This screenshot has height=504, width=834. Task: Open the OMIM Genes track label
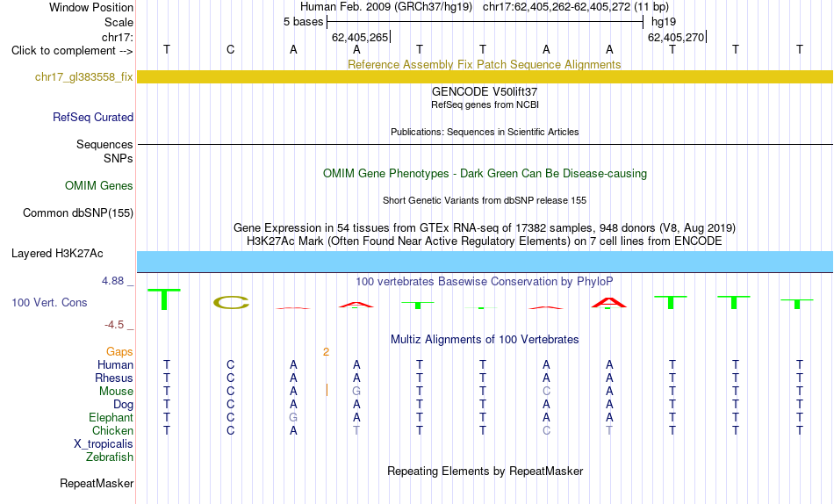99,186
